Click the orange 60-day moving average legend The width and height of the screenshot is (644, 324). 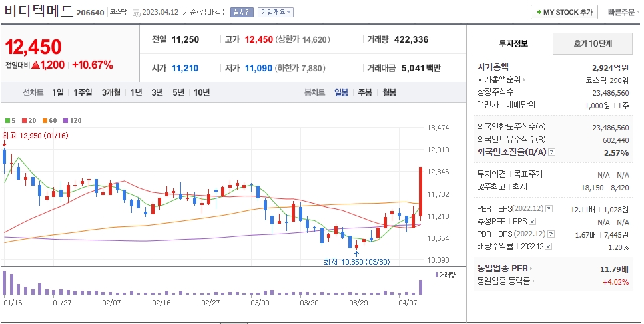pos(49,120)
